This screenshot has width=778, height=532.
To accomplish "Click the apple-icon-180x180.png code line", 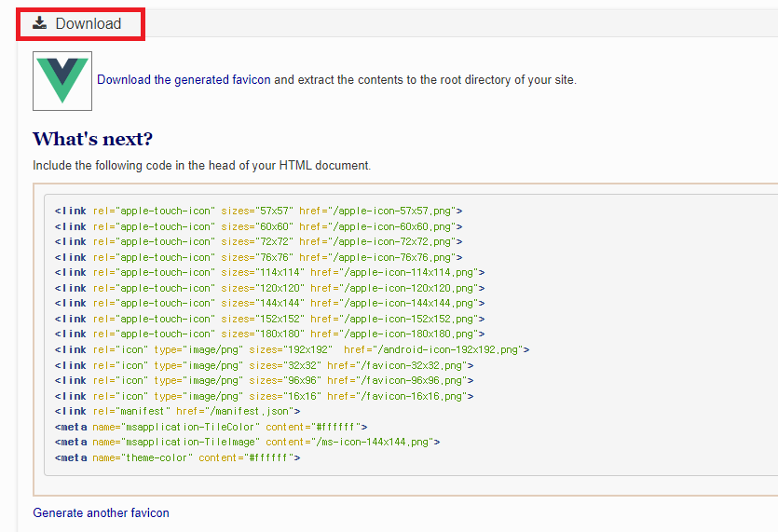I will pos(270,334).
